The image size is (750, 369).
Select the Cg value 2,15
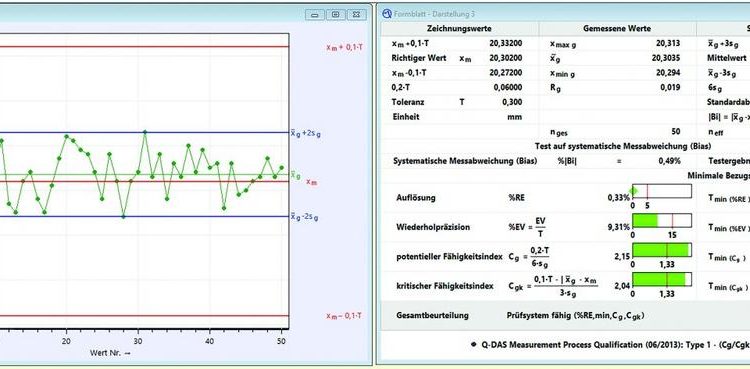pos(621,257)
